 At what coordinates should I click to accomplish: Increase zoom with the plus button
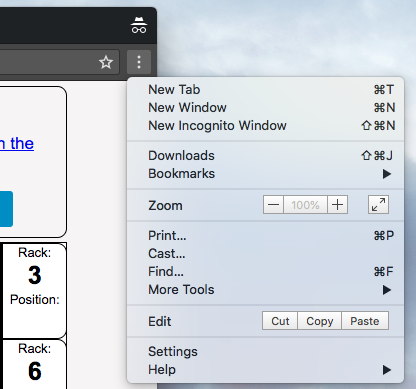tap(338, 205)
